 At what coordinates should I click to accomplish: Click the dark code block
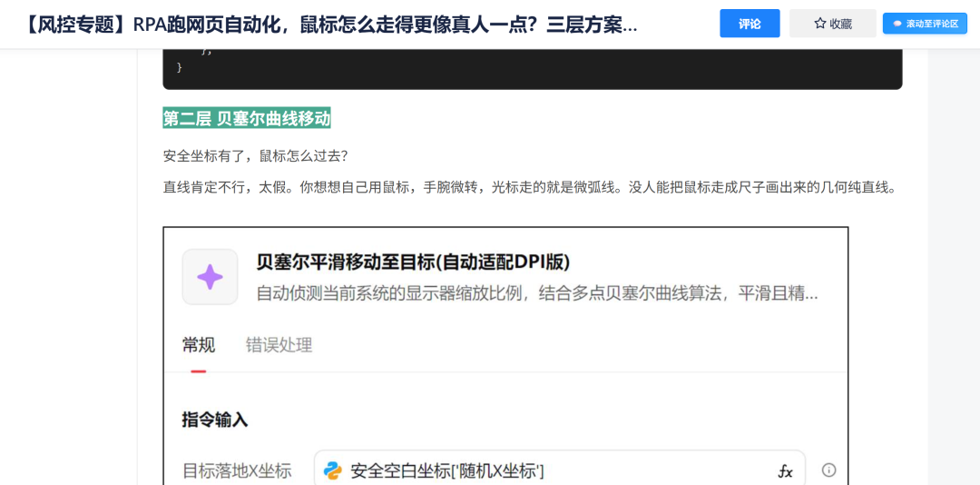click(x=533, y=69)
